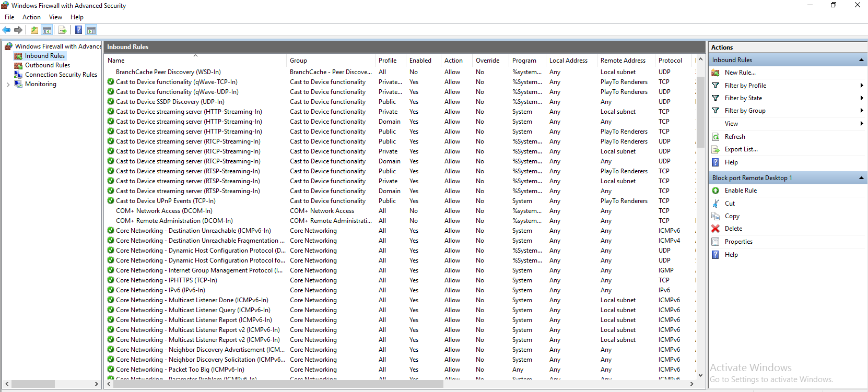Viewport: 868px width, 392px height.
Task: Click the console tree horizontal scroll-right arrow
Action: pyautogui.click(x=97, y=384)
